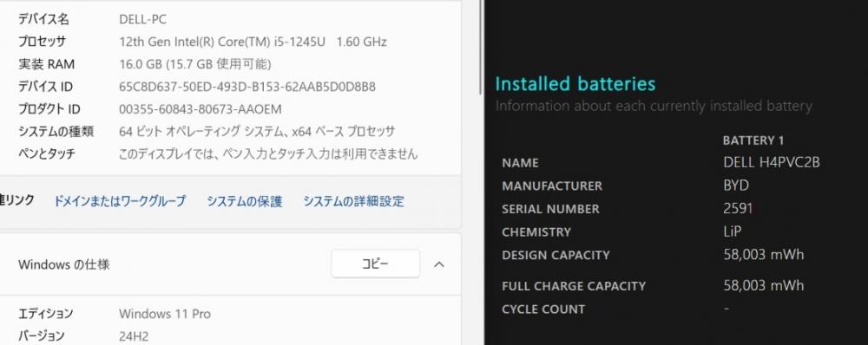Image resolution: width=868 pixels, height=345 pixels.
Task: Select the version value 24H2
Action: coord(134,336)
